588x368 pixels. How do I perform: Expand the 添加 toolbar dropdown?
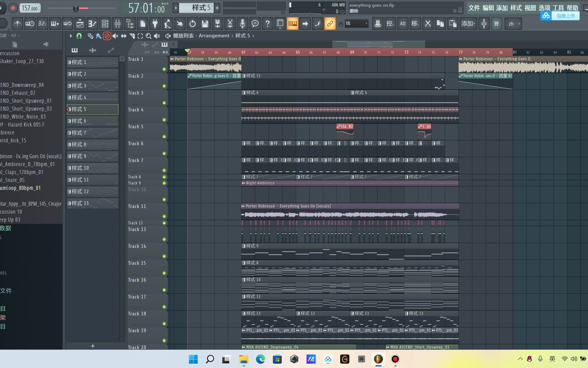tap(468, 24)
